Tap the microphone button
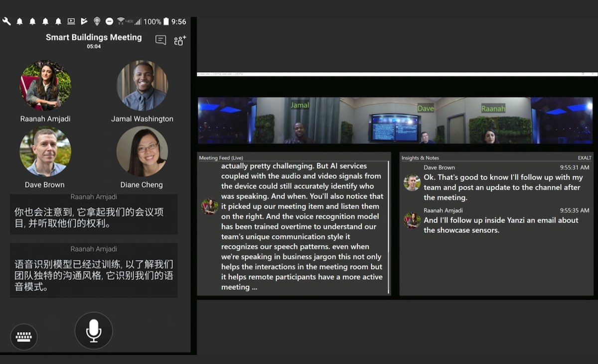This screenshot has width=598, height=364. click(x=94, y=331)
